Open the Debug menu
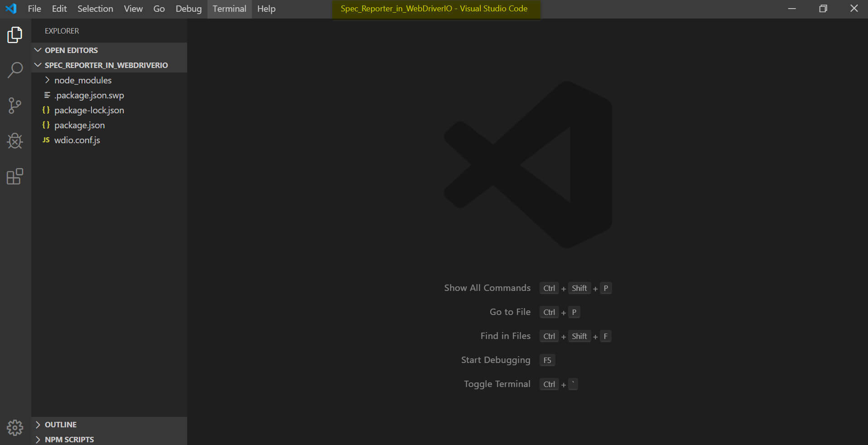This screenshot has width=868, height=445. click(188, 9)
